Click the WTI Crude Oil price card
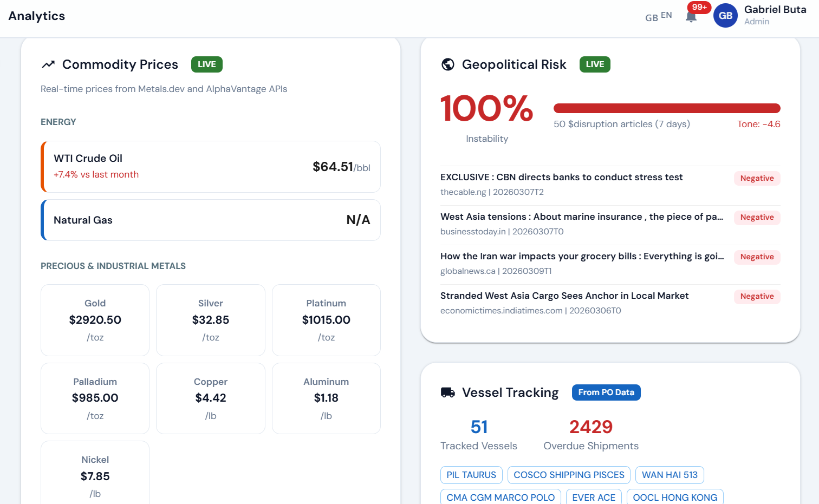The image size is (819, 504). (211, 167)
